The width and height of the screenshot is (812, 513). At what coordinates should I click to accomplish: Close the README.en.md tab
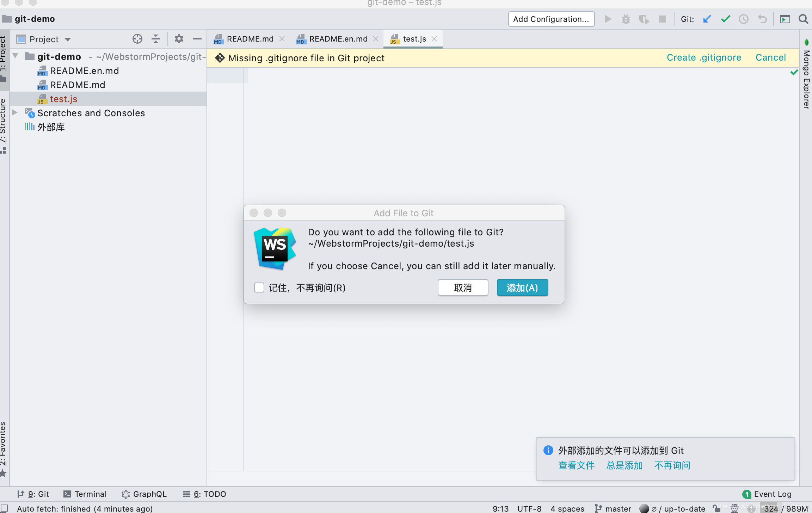(x=376, y=39)
